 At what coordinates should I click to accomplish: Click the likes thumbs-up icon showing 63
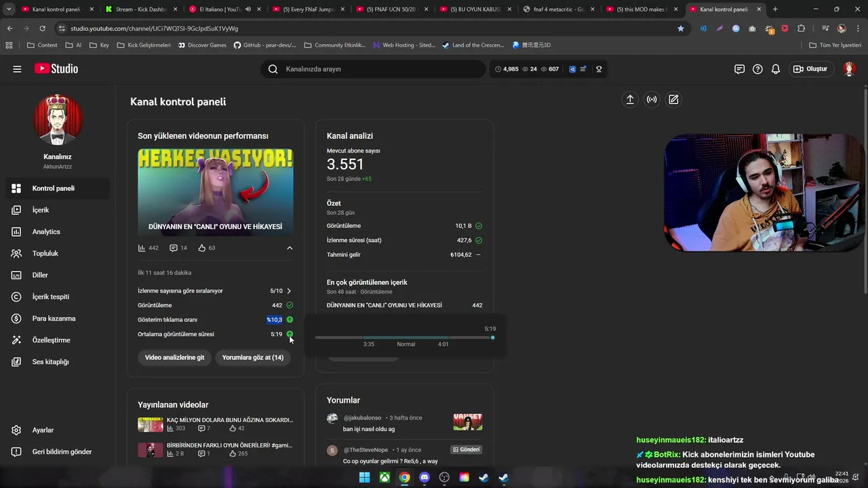pyautogui.click(x=201, y=248)
